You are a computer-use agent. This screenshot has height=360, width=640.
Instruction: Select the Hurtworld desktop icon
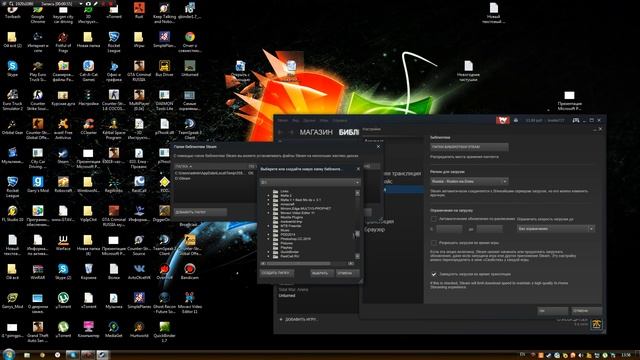click(139, 329)
